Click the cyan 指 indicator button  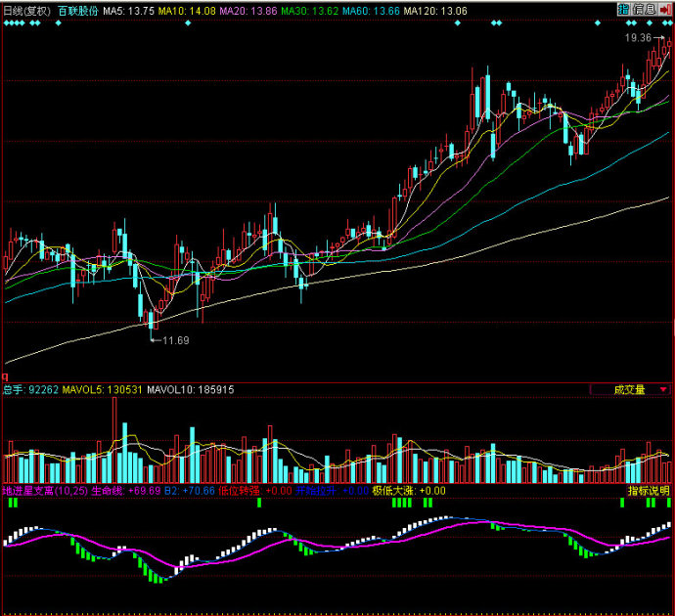(x=623, y=9)
